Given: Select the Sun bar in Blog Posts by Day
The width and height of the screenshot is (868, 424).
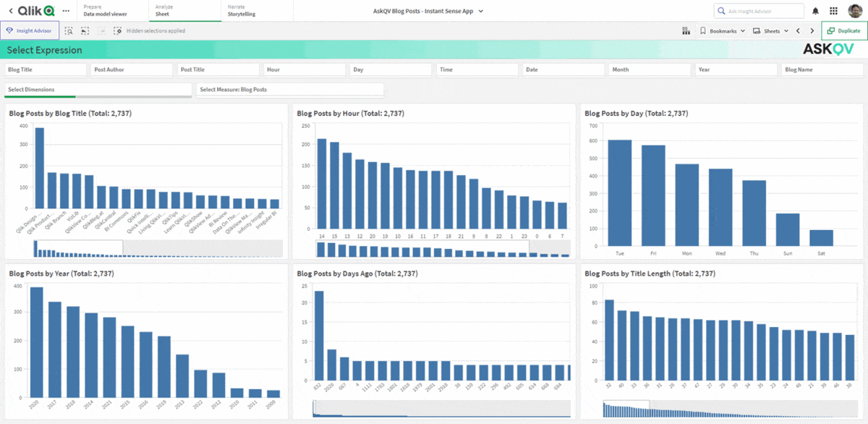Looking at the screenshot, I should point(788,230).
